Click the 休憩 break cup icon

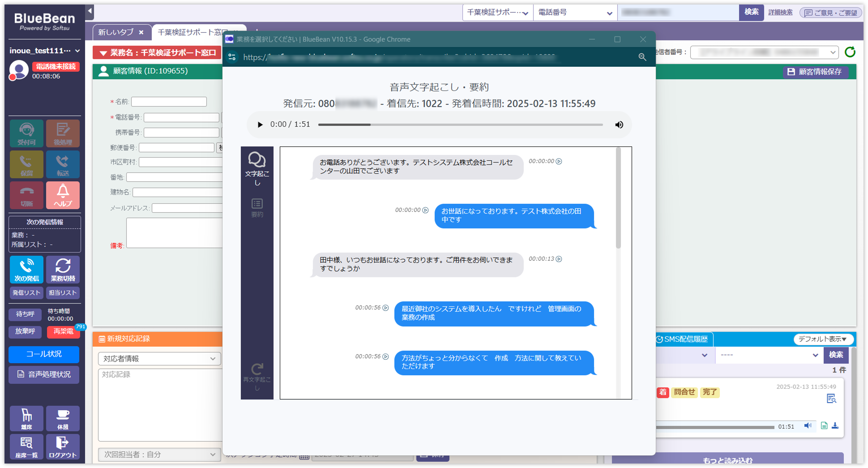pyautogui.click(x=63, y=418)
